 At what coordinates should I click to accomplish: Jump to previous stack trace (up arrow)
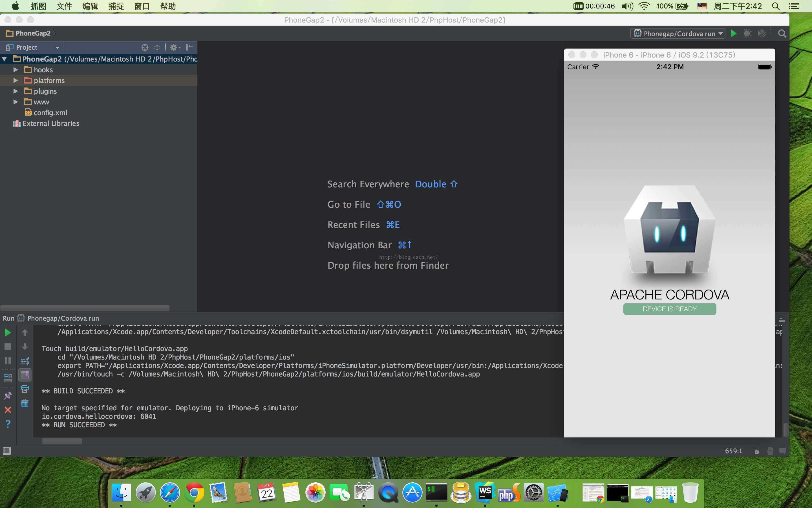coord(25,333)
